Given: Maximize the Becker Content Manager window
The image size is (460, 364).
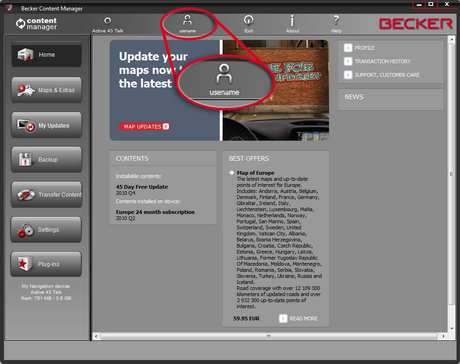Looking at the screenshot, I should [x=431, y=4].
